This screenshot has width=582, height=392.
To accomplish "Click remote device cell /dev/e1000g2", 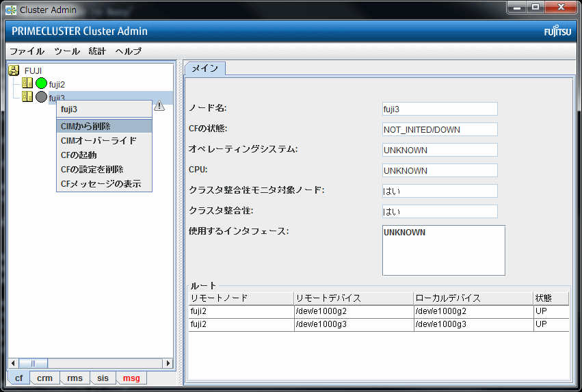I will pyautogui.click(x=354, y=311).
